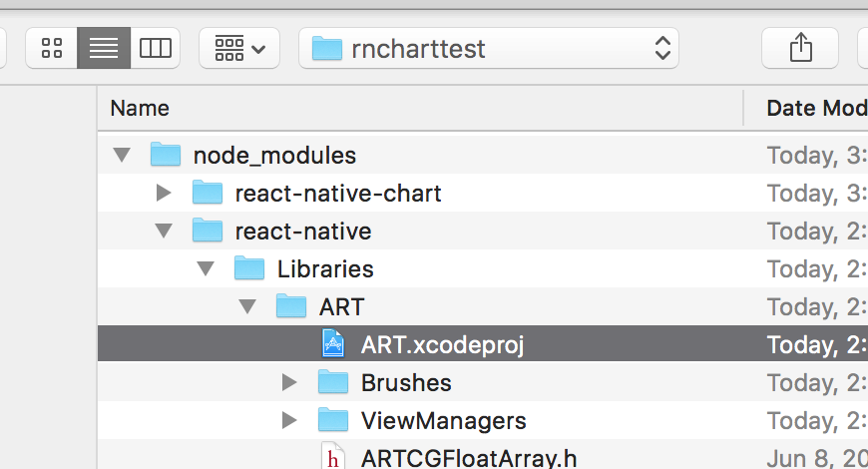Image resolution: width=868 pixels, height=469 pixels.
Task: Expand the Brushes folder
Action: click(289, 382)
